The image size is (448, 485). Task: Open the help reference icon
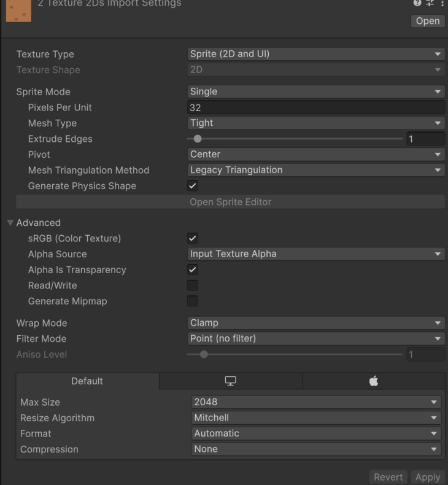417,3
